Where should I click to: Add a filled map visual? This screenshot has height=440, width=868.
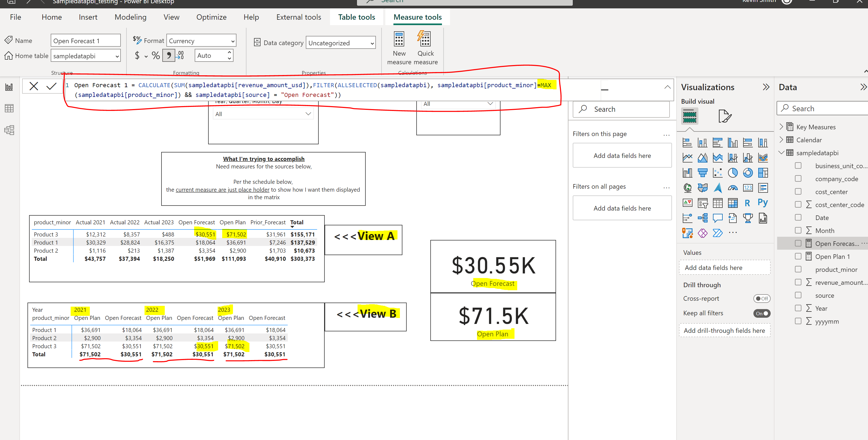(702, 188)
